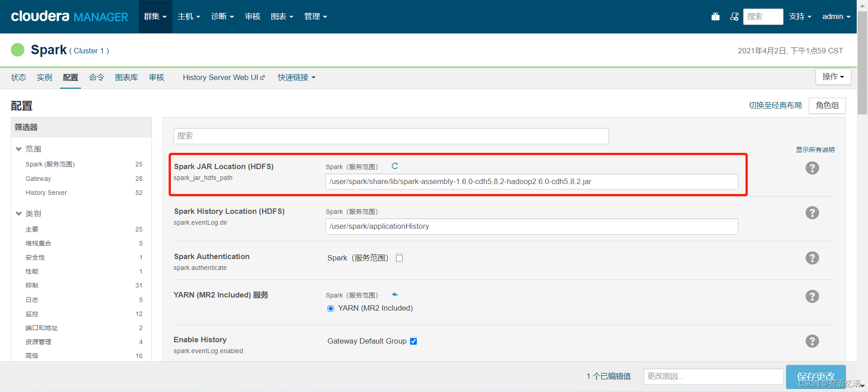
Task: Focus the header 搜索 search box
Action: (x=763, y=17)
